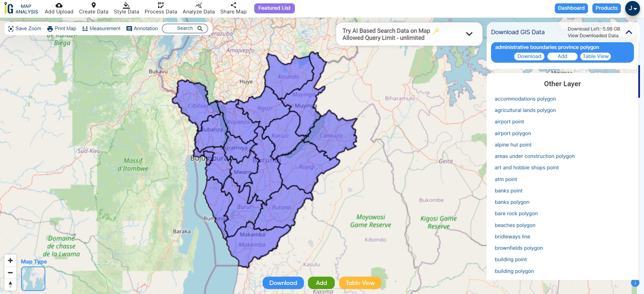Collapse the Download GIS Data panel

(629, 32)
